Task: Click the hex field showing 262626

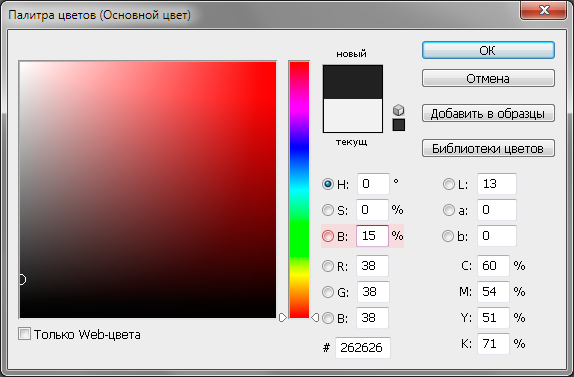Action: click(x=363, y=348)
